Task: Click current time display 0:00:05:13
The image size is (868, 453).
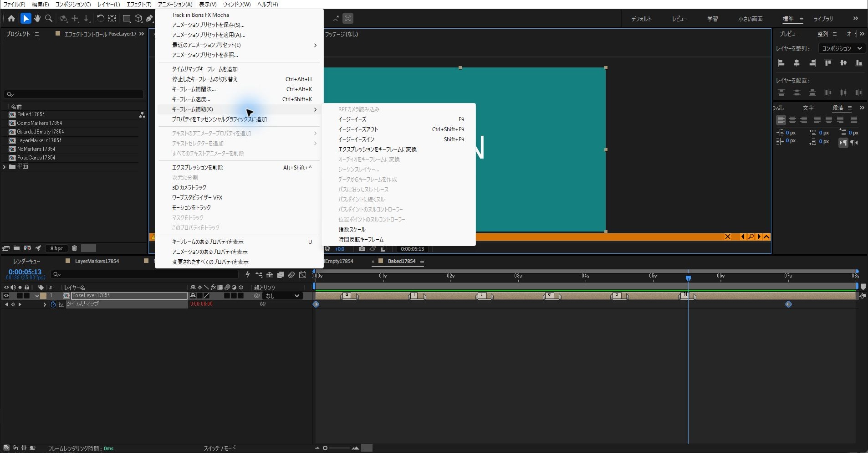Action: point(25,272)
